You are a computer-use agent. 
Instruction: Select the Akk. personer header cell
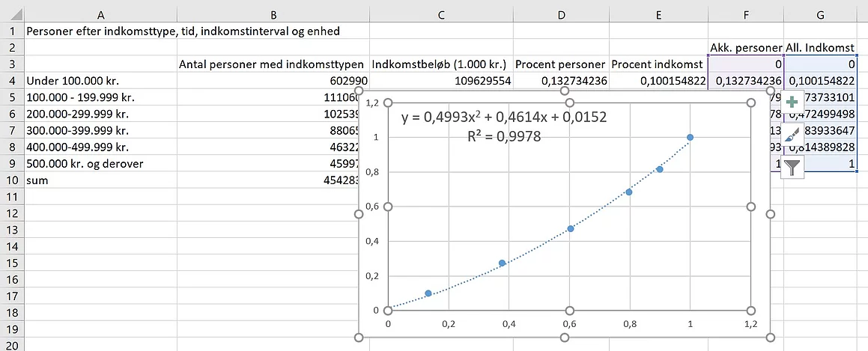coord(746,48)
